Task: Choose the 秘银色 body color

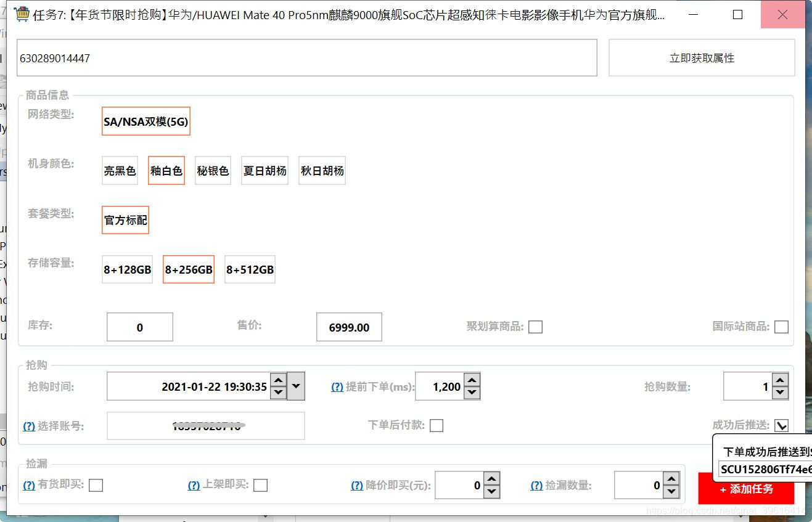Action: tap(213, 171)
